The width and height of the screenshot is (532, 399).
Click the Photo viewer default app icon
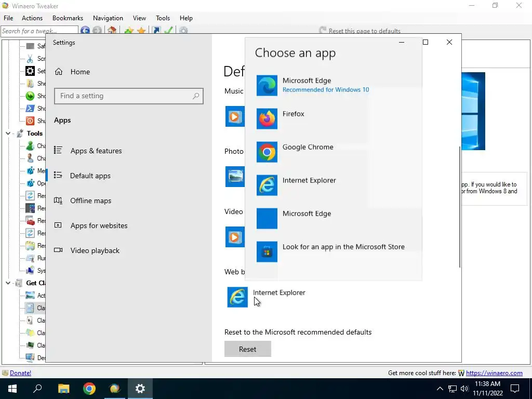235,177
